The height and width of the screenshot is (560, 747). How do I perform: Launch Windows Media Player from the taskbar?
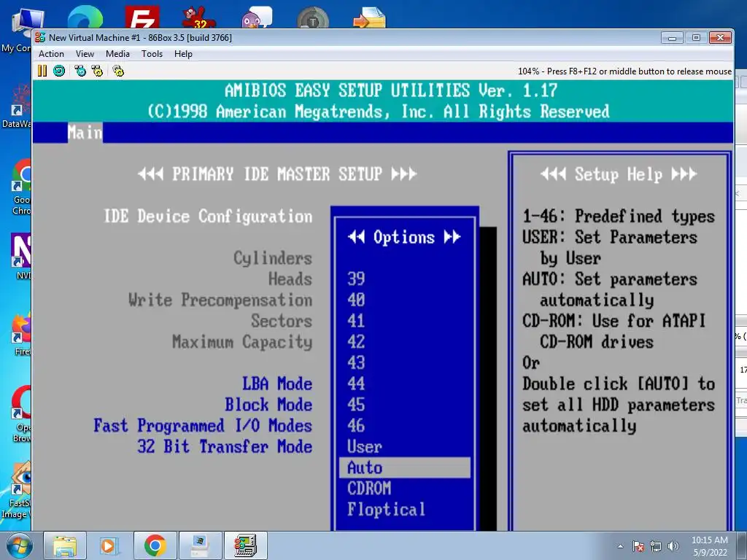(x=108, y=545)
